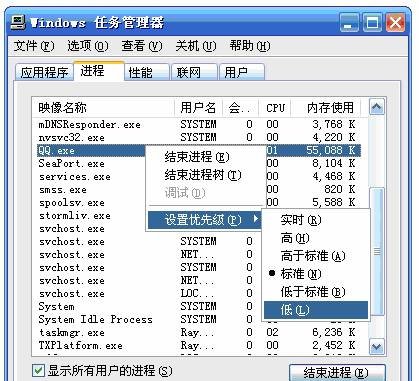Sort by 映像名称 column header
Image resolution: width=419 pixels, height=381 pixels.
[103, 108]
